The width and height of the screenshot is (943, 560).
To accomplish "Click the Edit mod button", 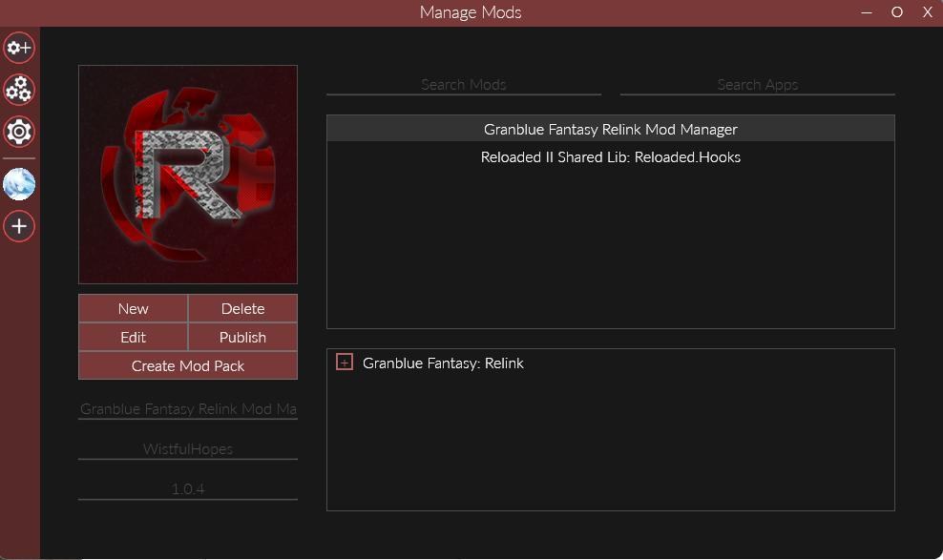I will coord(133,337).
